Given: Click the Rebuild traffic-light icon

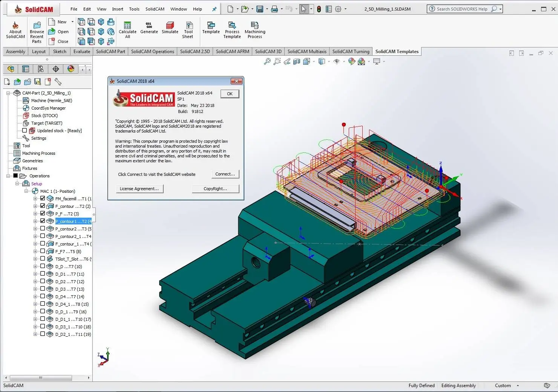Looking at the screenshot, I should tap(319, 9).
